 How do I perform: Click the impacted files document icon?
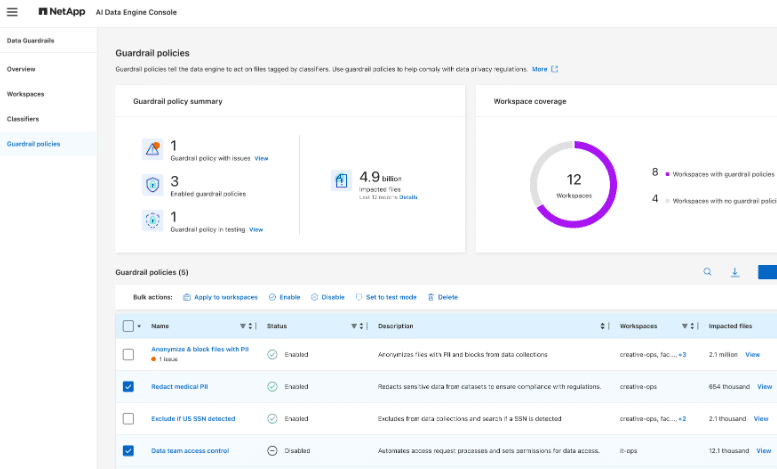[x=342, y=180]
